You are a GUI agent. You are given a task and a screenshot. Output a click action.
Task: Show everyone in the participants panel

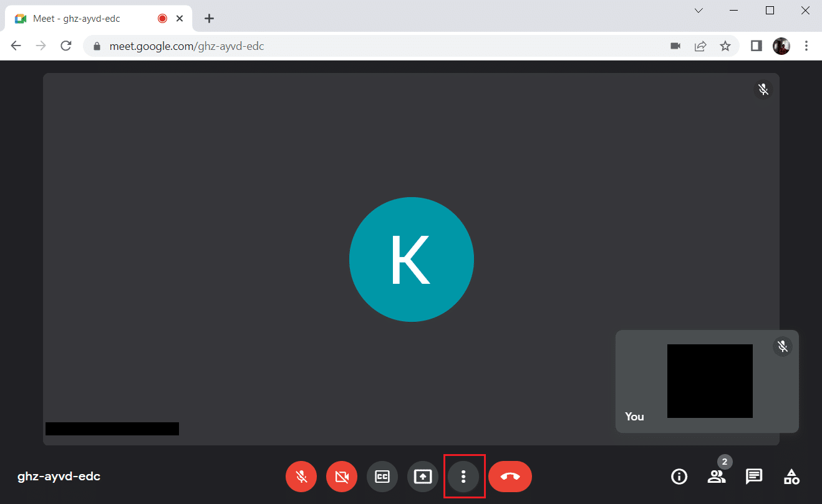(x=717, y=477)
